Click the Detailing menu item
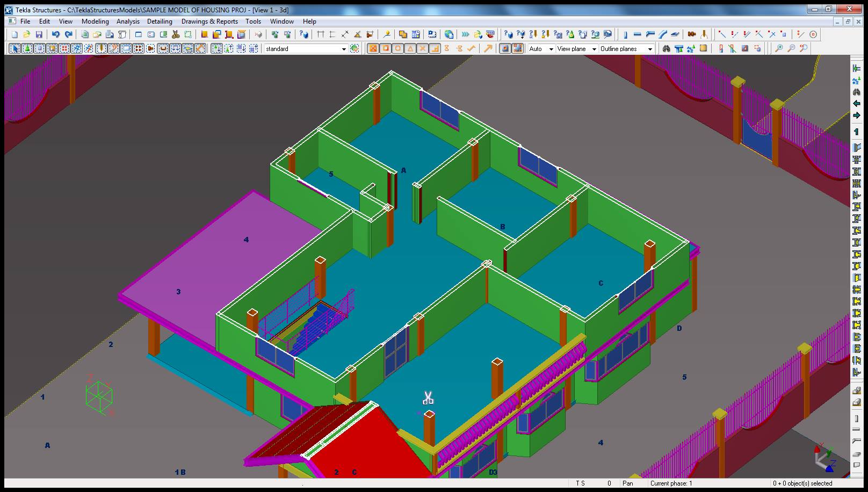This screenshot has height=492, width=868. 160,21
